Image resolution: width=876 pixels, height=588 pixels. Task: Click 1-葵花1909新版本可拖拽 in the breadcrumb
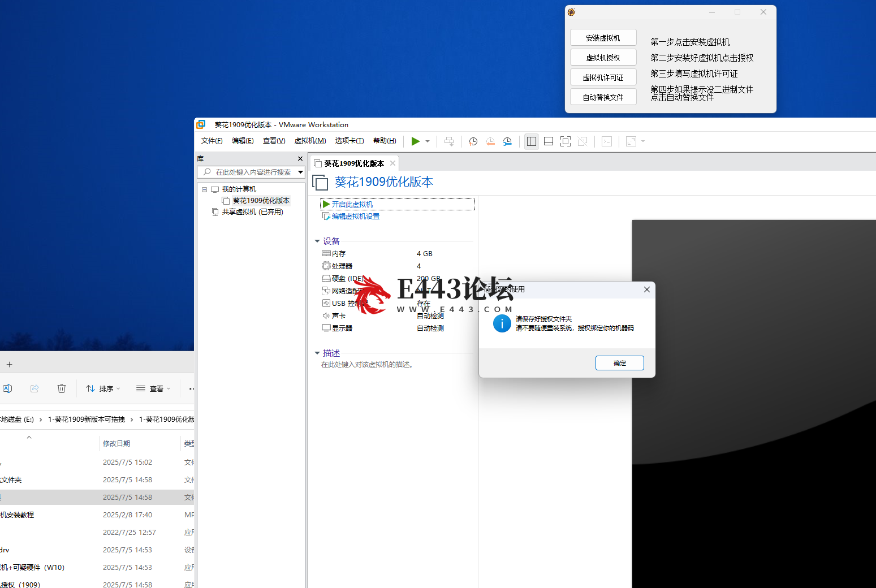[87, 420]
